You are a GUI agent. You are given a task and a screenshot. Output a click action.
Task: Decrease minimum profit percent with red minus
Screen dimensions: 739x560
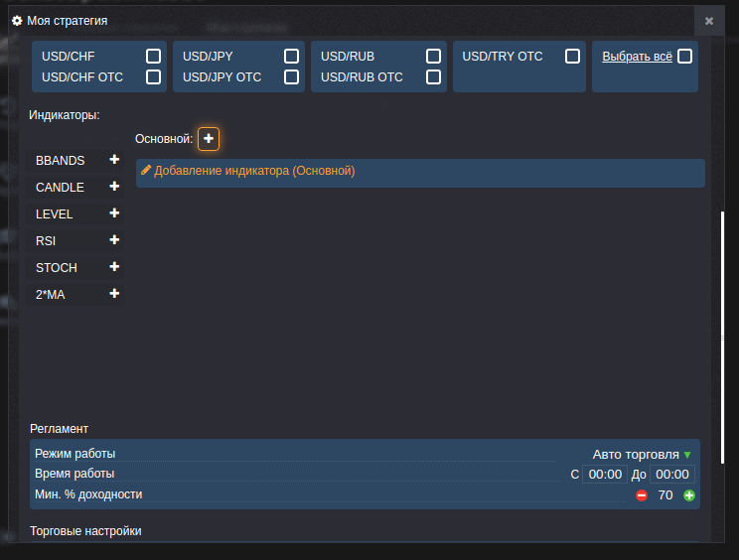[642, 495]
